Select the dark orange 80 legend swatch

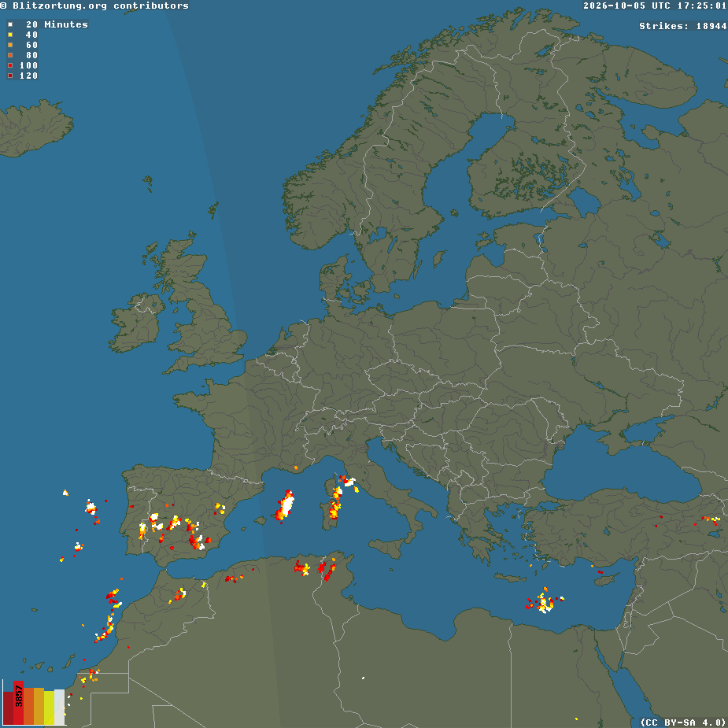point(10,55)
